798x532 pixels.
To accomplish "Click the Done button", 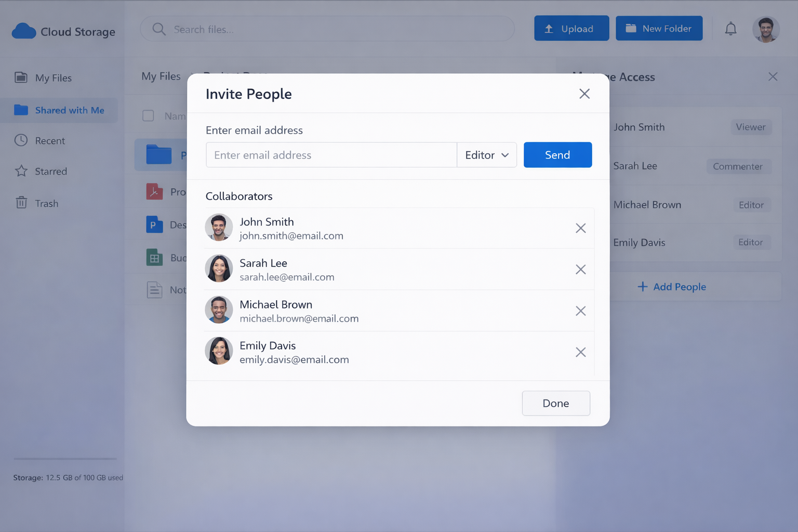I will (555, 403).
